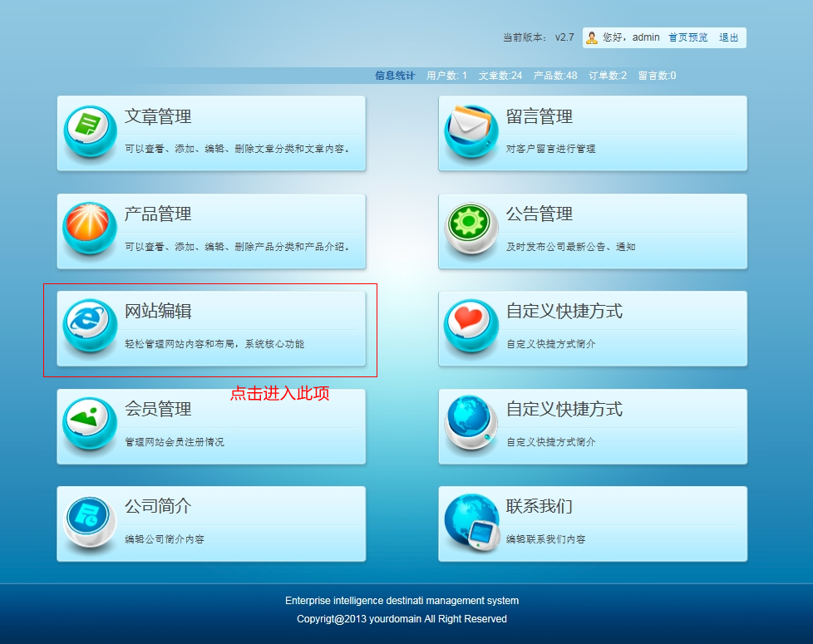
Task: Open the orange sphere icon for 产品管理
Action: pos(89,229)
